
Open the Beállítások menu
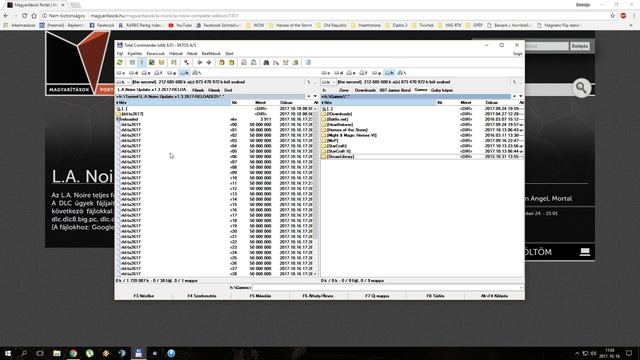point(211,53)
